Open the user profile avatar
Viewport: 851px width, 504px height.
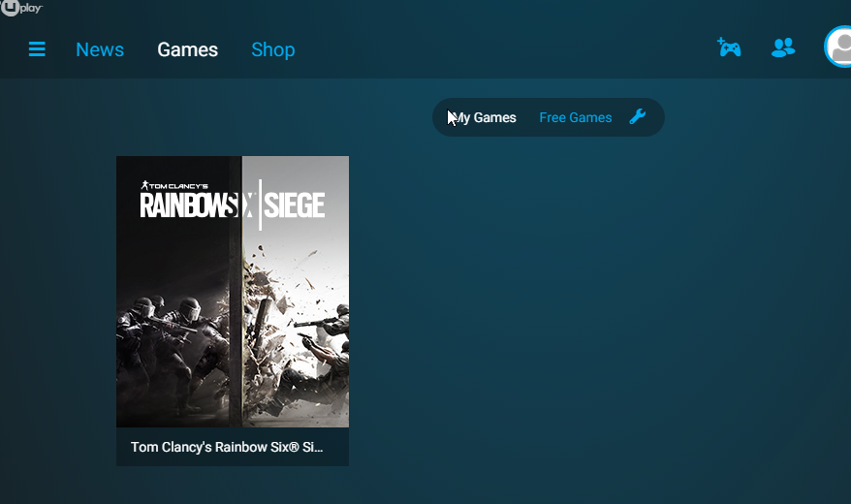[x=837, y=47]
